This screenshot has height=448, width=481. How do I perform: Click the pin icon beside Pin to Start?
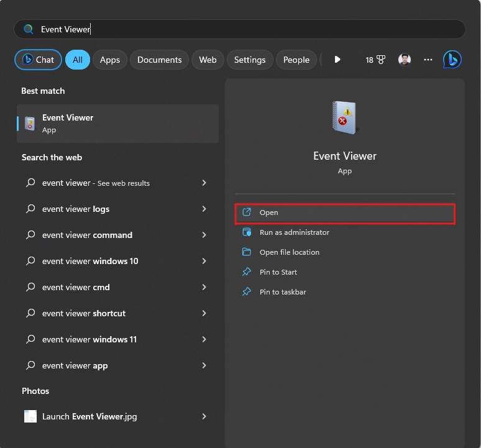(x=247, y=272)
